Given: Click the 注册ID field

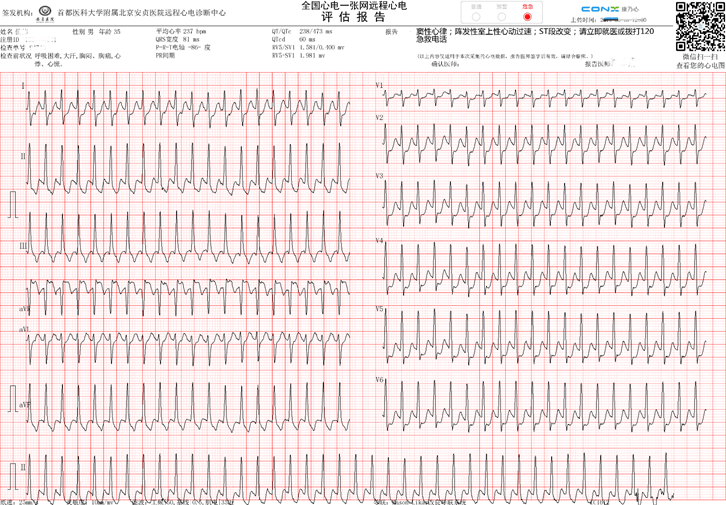Looking at the screenshot, I should pyautogui.click(x=29, y=40).
